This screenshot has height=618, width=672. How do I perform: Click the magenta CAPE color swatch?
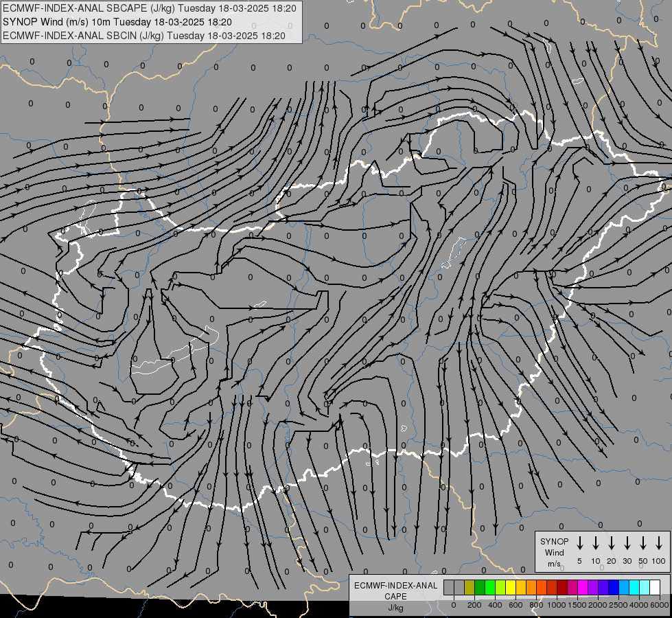583,587
